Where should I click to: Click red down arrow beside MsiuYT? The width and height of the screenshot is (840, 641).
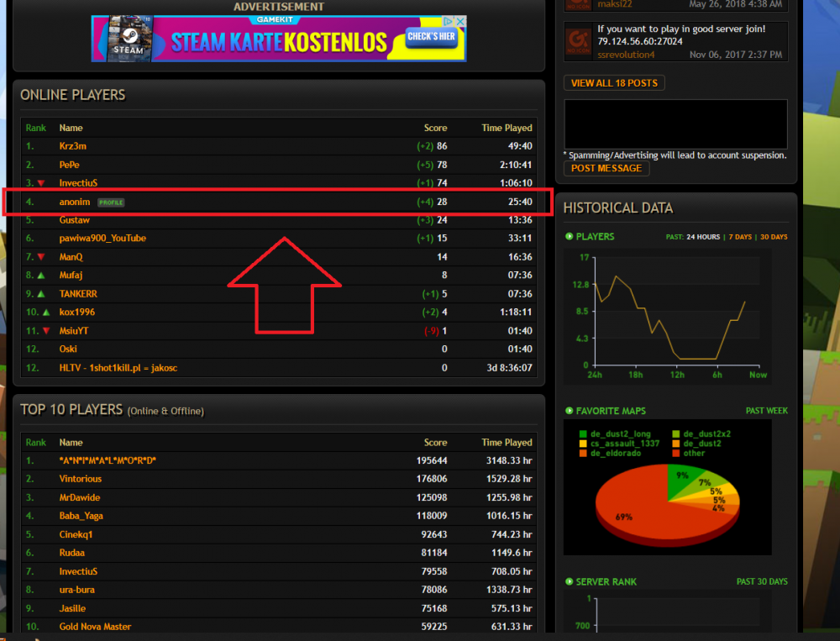[45, 331]
